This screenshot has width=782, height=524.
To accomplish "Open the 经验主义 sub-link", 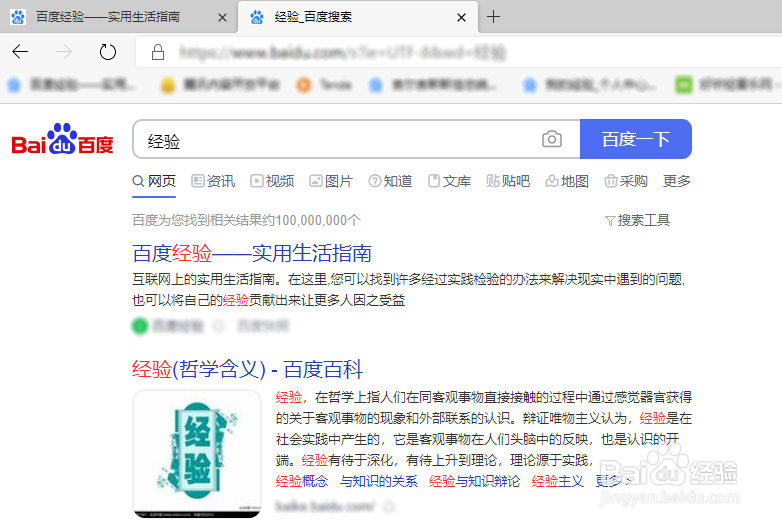I will (557, 481).
